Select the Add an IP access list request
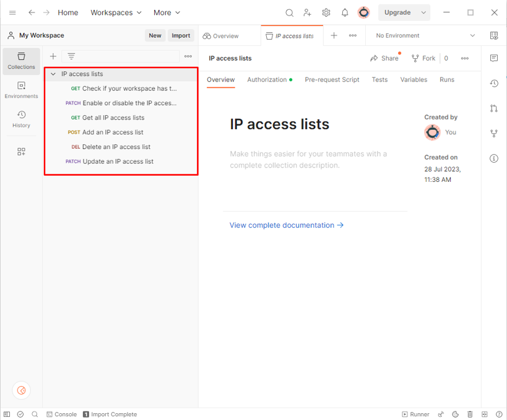Screen dimensions: 507x420 (x=113, y=132)
